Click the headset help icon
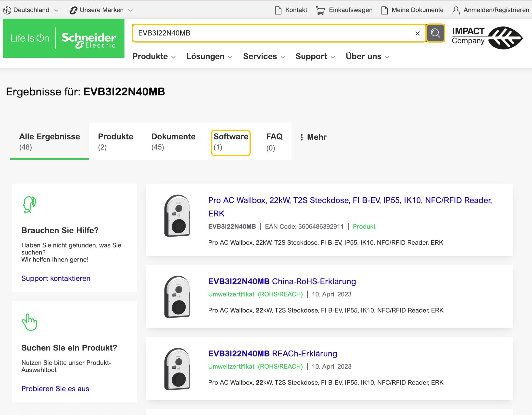 coord(29,205)
